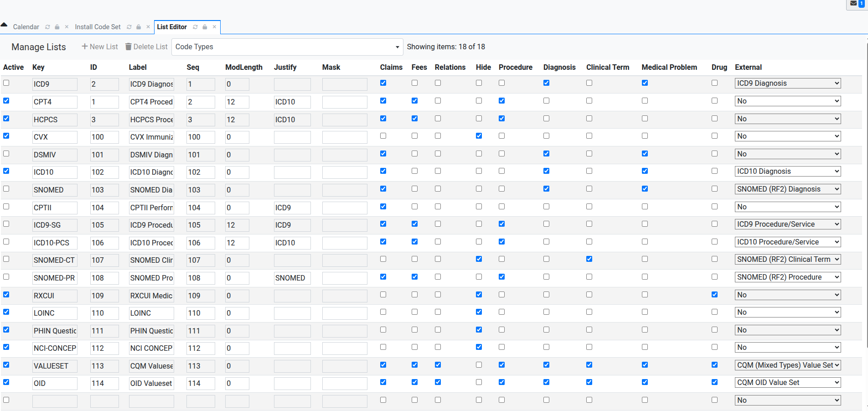The image size is (868, 411).
Task: Toggle the Drug checkbox for RXCUI row
Action: tap(714, 295)
